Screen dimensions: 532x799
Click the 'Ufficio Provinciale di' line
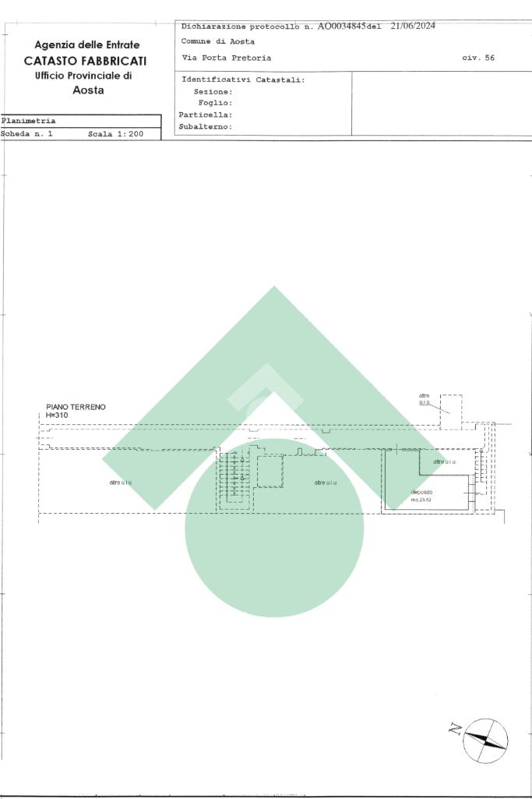tap(83, 76)
